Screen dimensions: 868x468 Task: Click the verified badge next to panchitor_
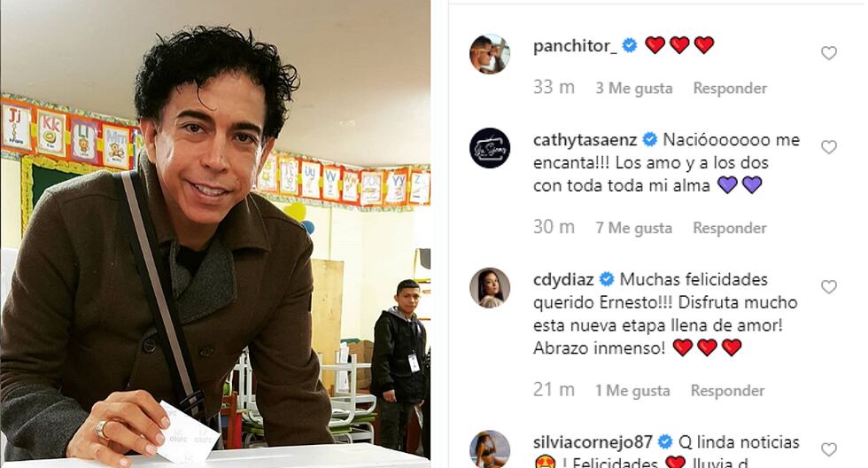point(630,45)
